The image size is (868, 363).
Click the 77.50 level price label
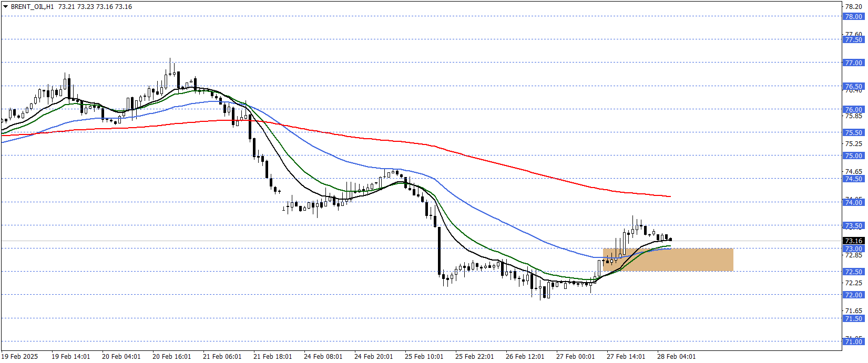coord(854,39)
